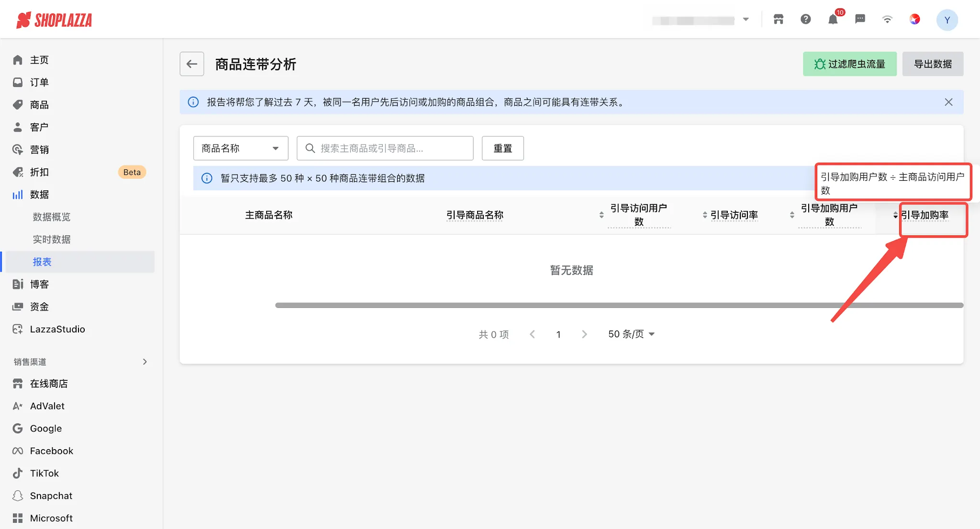
Task: Click the 在线商店 store icon
Action: pos(18,384)
